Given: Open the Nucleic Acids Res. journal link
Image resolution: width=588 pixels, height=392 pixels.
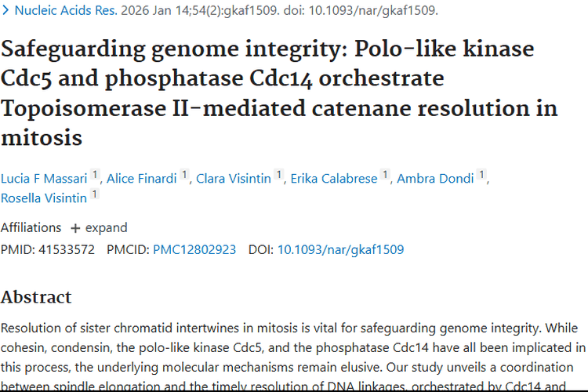Looking at the screenshot, I should point(66,11).
